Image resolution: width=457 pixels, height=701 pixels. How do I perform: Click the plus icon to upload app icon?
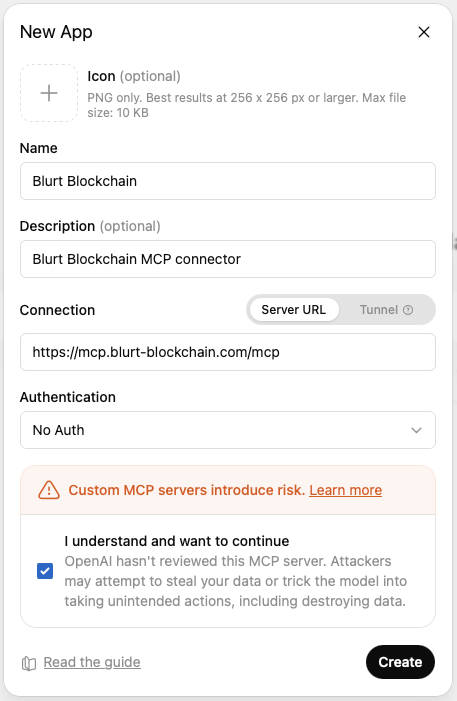click(x=49, y=93)
